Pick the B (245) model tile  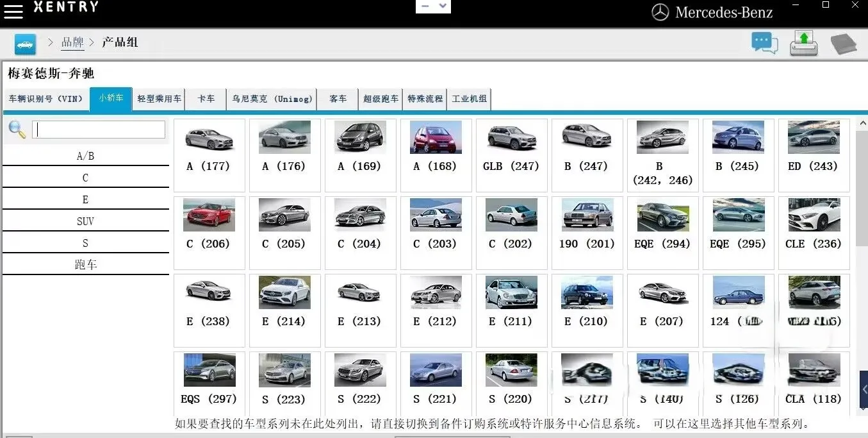click(x=739, y=155)
